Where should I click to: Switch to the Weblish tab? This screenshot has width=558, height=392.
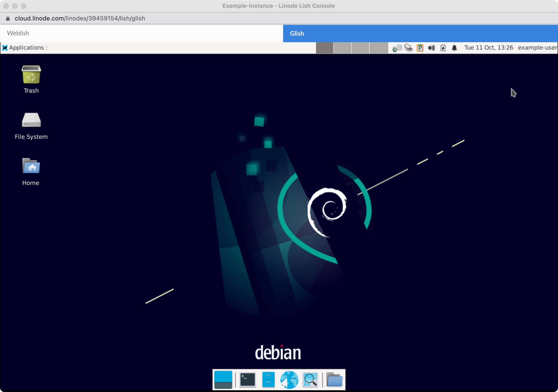click(18, 33)
